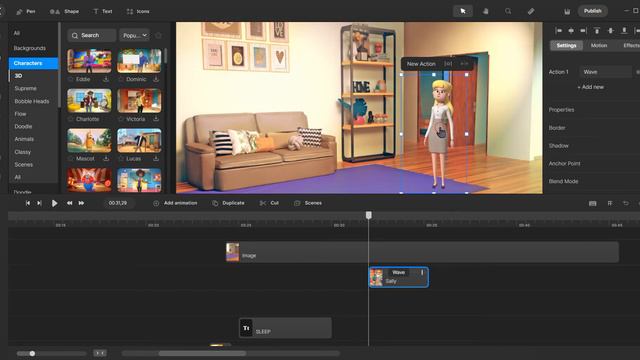Screen dimensions: 640x360
Task: Activate the hand pan tool
Action: coord(486,11)
